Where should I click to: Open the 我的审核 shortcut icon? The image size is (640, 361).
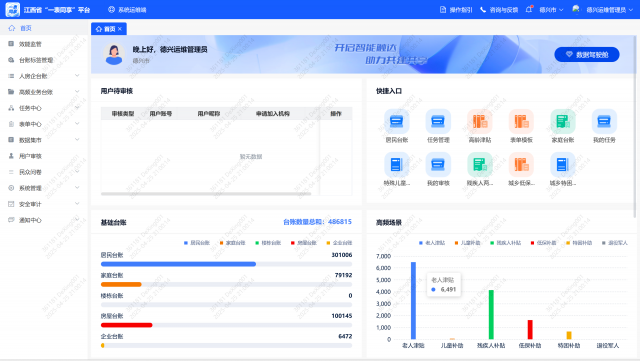click(x=438, y=165)
